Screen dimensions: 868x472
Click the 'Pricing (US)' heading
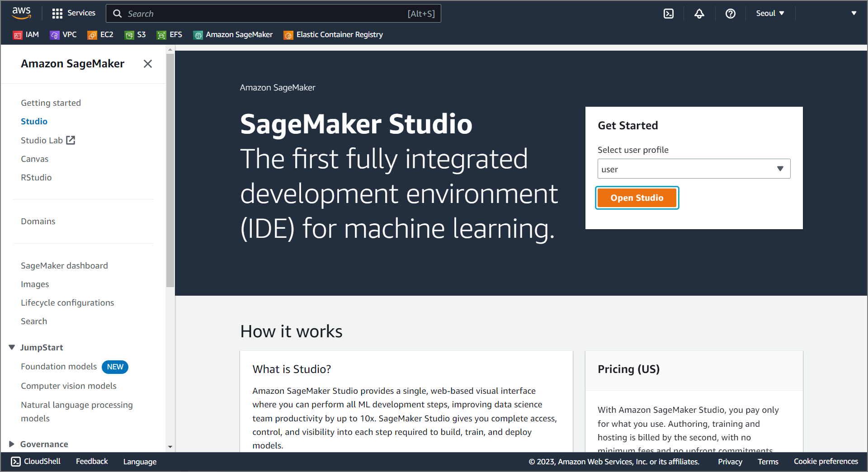coord(628,369)
